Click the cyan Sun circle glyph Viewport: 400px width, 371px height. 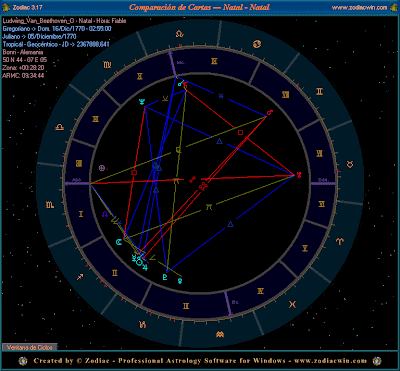tap(140, 262)
